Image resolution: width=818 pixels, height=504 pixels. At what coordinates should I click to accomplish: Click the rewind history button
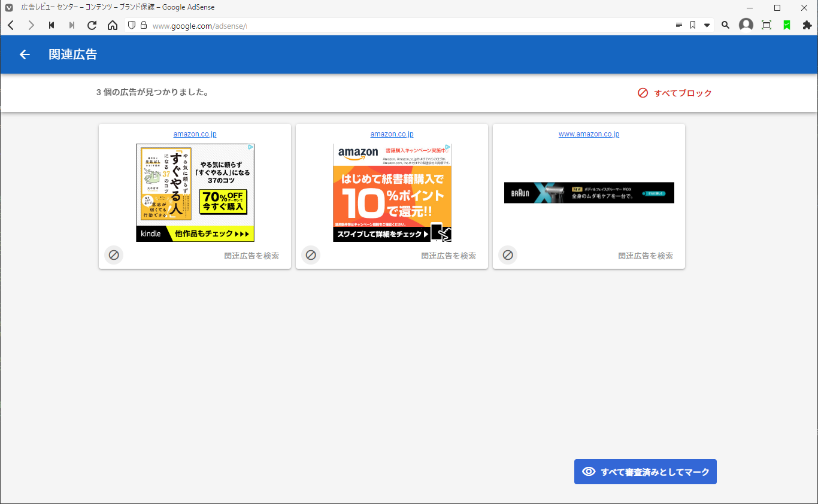[x=51, y=25]
